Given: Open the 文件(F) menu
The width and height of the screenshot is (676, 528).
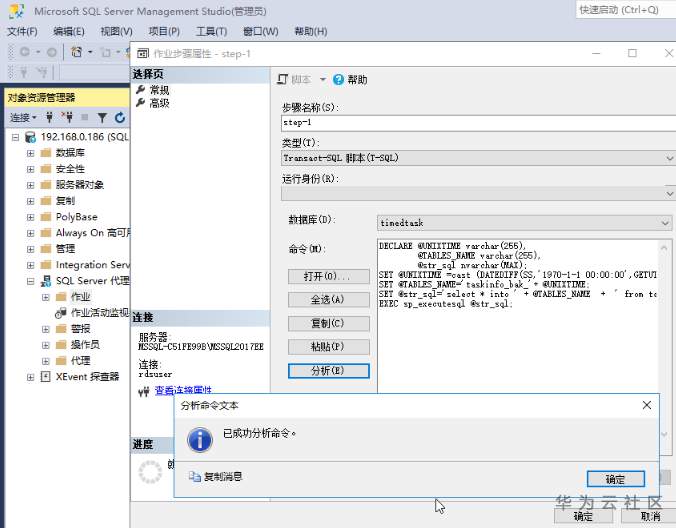Looking at the screenshot, I should tap(22, 31).
